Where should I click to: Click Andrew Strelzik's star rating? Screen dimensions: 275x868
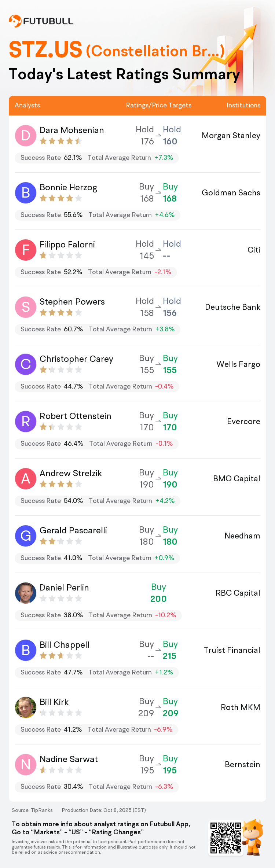click(60, 484)
